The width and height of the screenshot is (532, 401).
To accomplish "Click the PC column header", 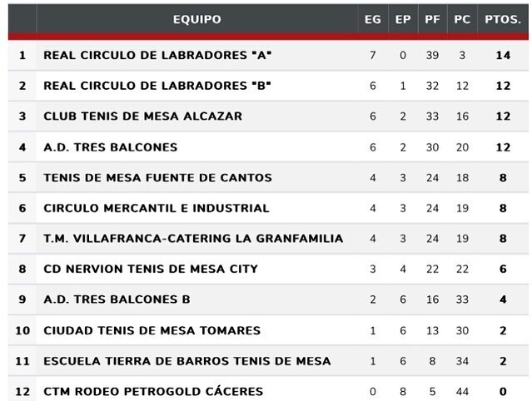I will [462, 19].
